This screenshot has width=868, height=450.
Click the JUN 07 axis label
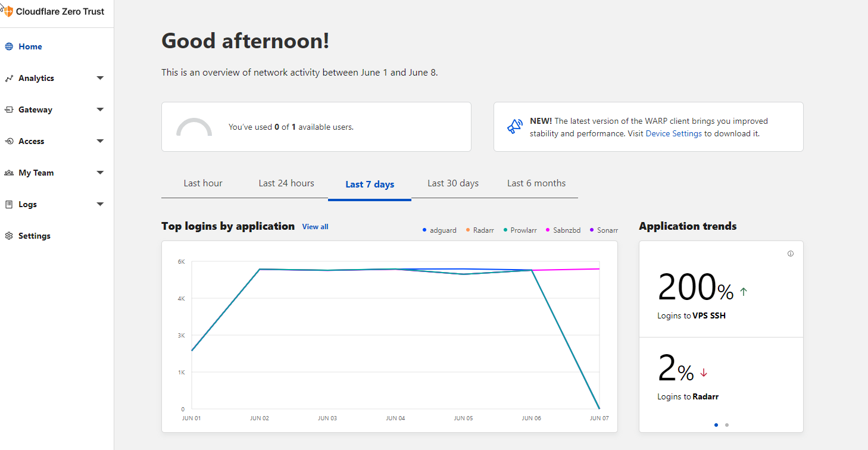click(x=599, y=418)
